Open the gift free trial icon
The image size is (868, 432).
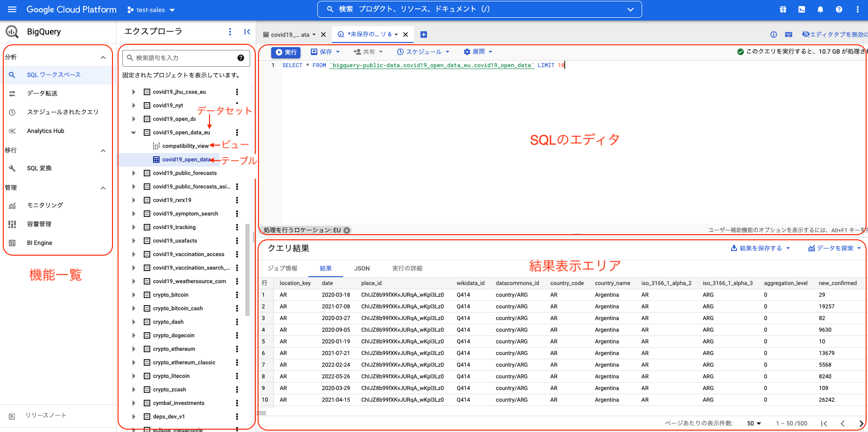783,9
